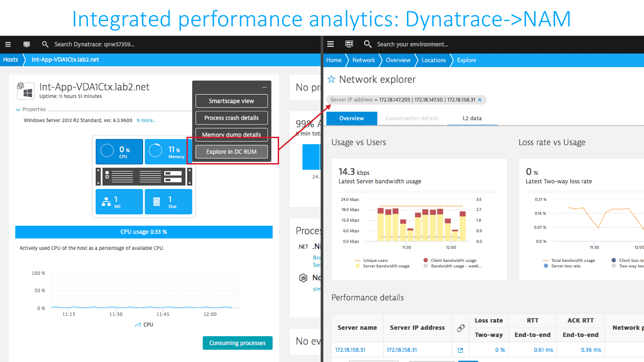This screenshot has width=644, height=362.
Task: Go to Home breadcrumb in NAM
Action: pos(334,60)
